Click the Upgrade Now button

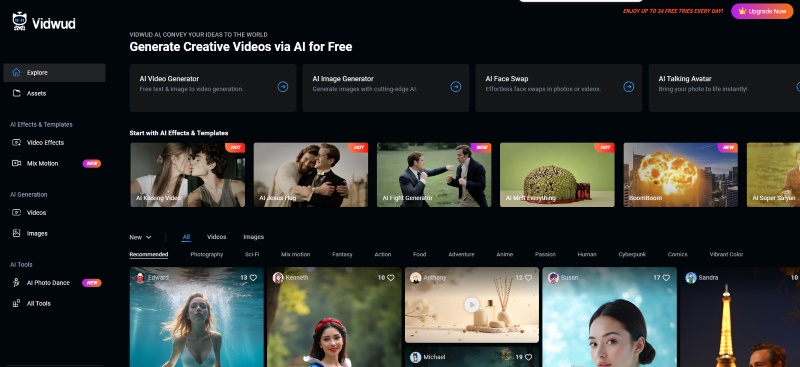click(762, 11)
